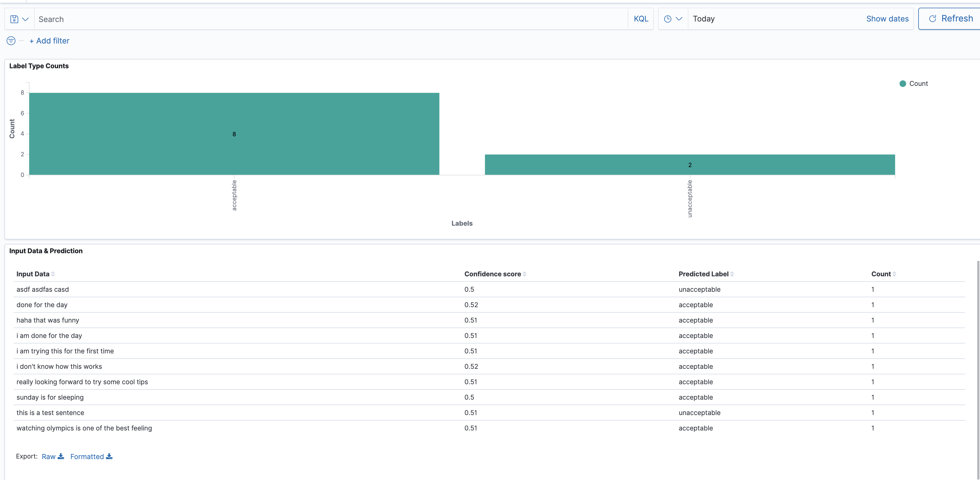Toggle Count series in chart legend

click(918, 84)
